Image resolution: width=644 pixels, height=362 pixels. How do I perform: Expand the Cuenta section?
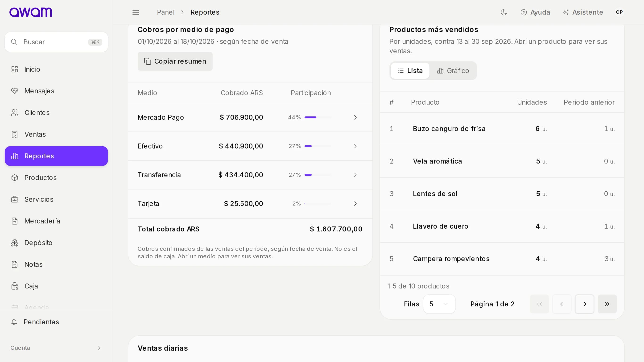tap(56, 348)
